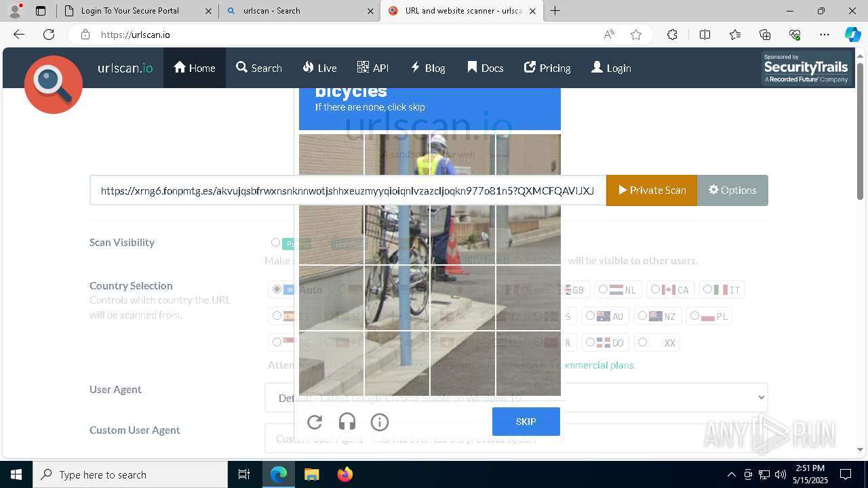
Task: Select the Auto country radio button
Action: point(277,289)
